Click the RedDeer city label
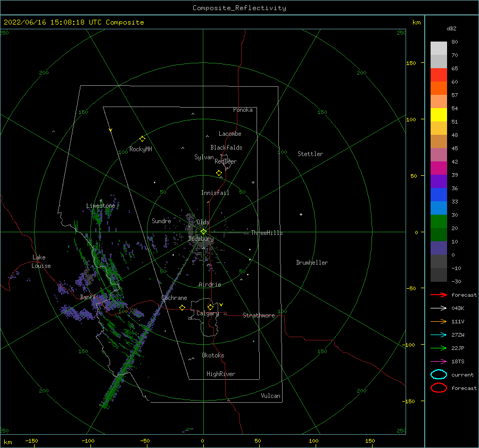479x448 pixels. [226, 161]
